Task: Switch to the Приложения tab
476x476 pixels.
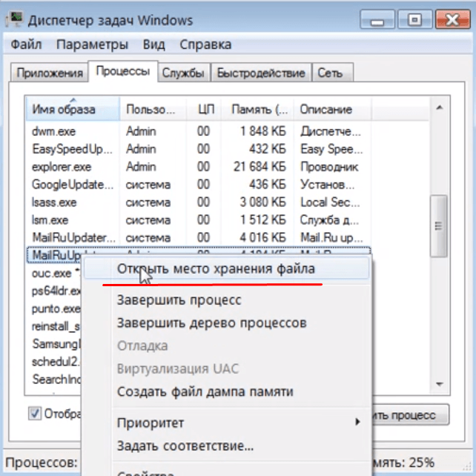Action: [50, 73]
